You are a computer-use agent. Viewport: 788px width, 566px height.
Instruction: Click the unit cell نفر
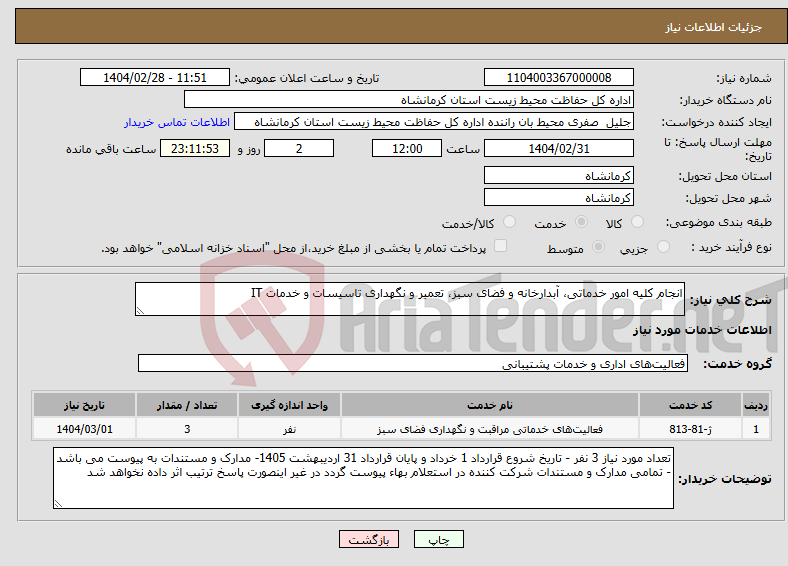pyautogui.click(x=289, y=429)
